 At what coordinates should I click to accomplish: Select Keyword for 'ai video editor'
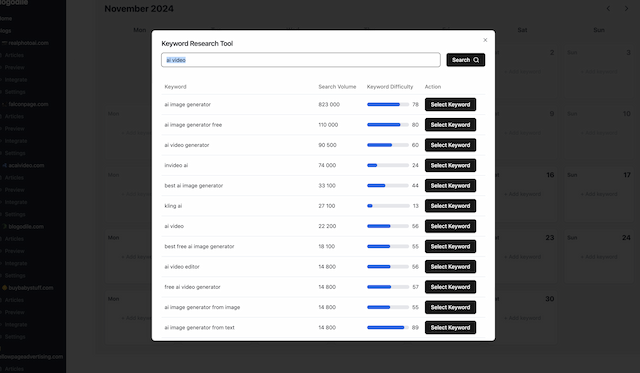[450, 266]
